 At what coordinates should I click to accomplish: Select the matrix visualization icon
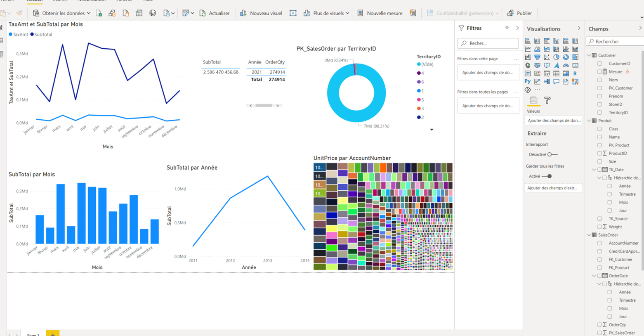click(x=566, y=73)
